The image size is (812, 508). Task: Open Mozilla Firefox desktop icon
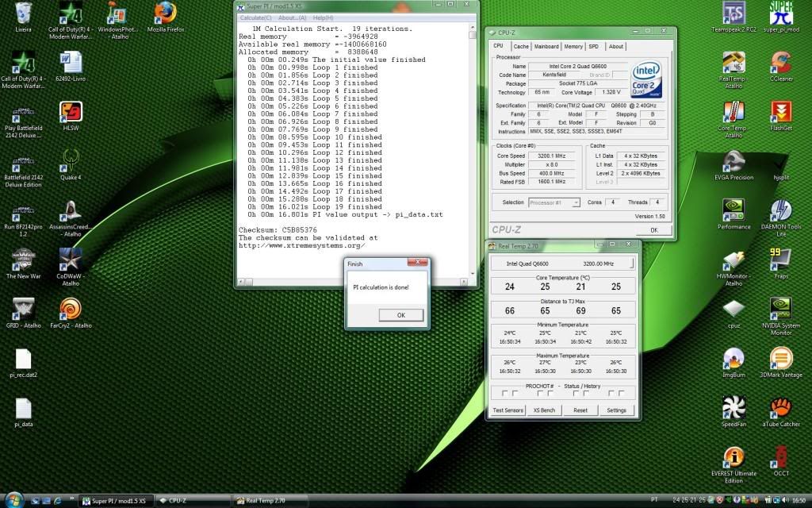(x=165, y=14)
